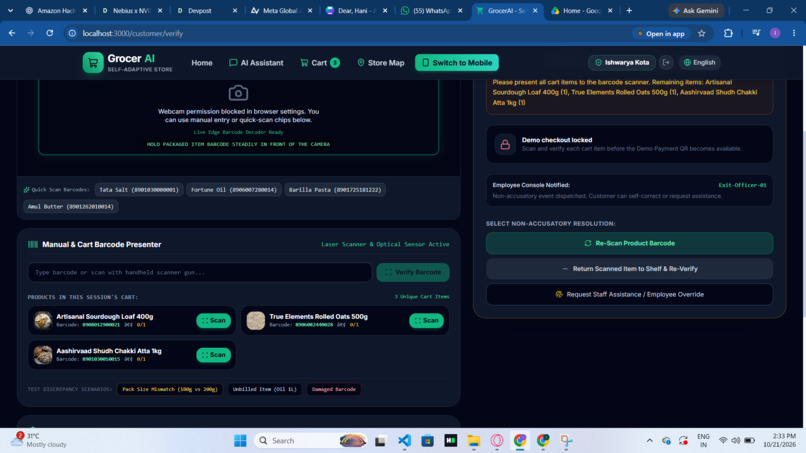Screen dimensions: 806x453
Task: Request Staff Assistance / Employee Override
Action: pos(629,295)
